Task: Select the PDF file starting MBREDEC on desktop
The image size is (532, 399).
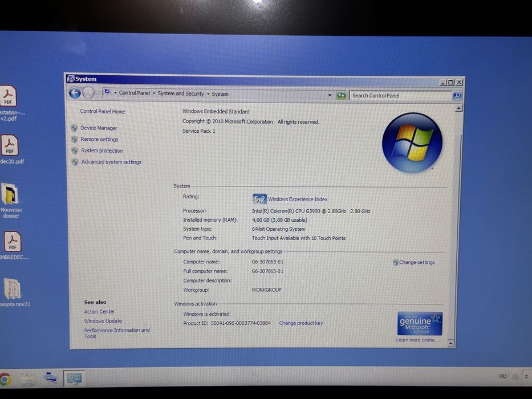Action: [x=13, y=245]
